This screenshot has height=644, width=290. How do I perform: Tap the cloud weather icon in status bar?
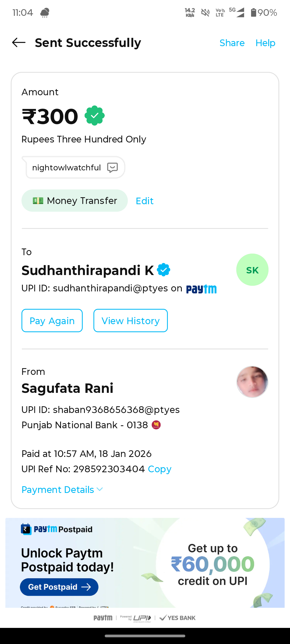point(45,13)
